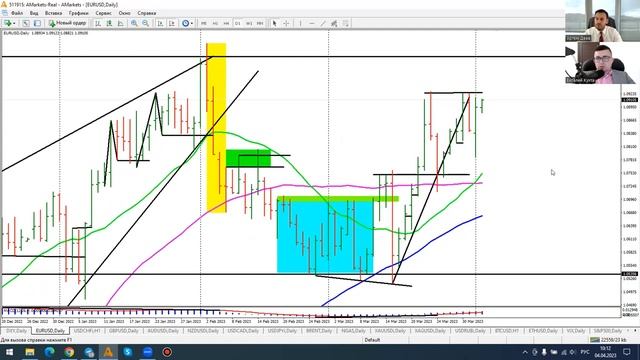Select the trendline drawing tool

[x=323, y=23]
